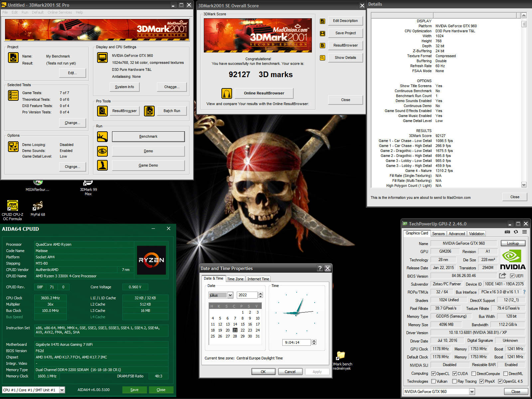Click the Options demo settings icon
The height and width of the screenshot is (399, 532).
click(13, 147)
